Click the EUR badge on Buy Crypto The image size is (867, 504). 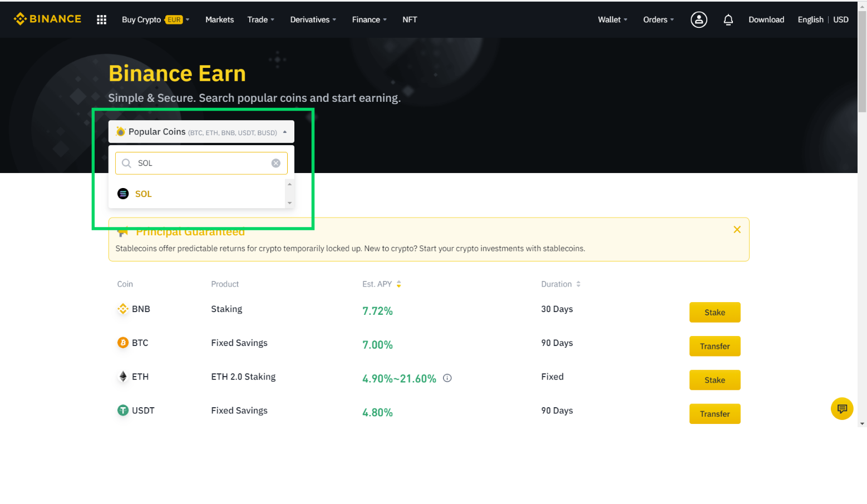click(174, 19)
